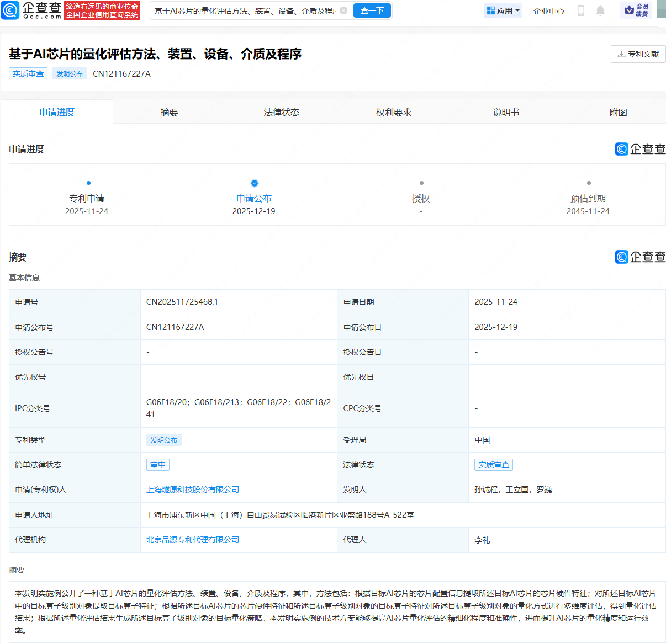Click the 实质审查 tag under the title

pos(28,73)
